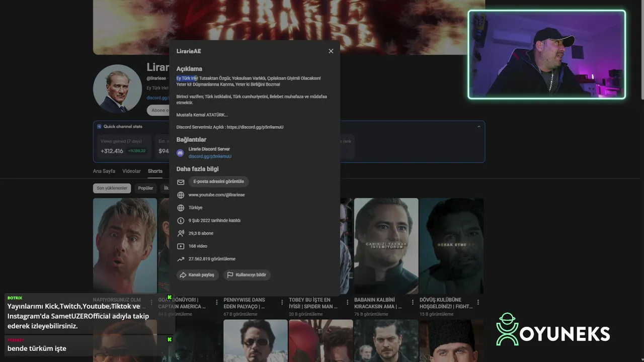Select the Son yüklenenler filter chip
Viewport: 644px width, 362px height.
[112, 188]
